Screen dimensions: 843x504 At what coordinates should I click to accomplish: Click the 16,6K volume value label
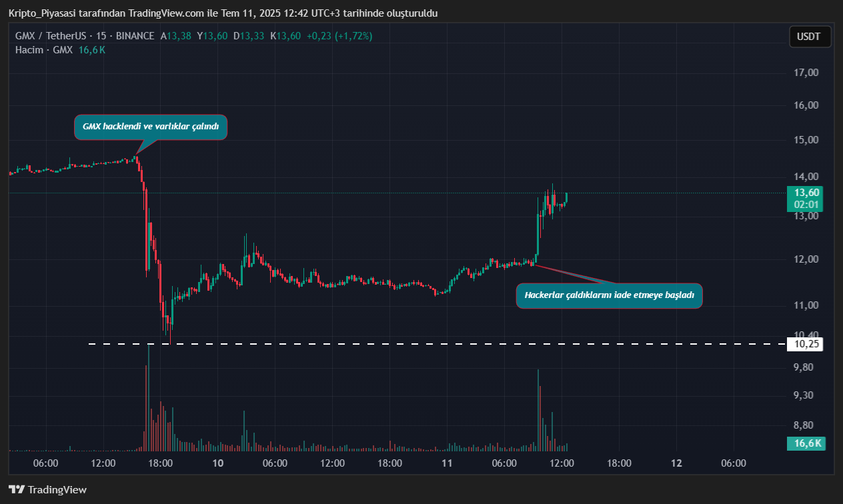tap(806, 443)
